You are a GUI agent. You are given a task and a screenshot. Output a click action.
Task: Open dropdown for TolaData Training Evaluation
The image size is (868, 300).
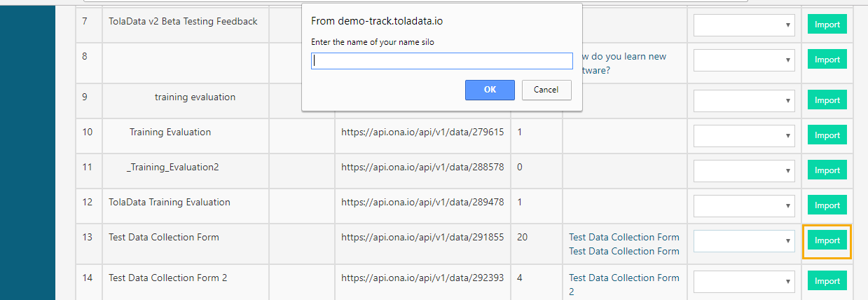(x=744, y=205)
